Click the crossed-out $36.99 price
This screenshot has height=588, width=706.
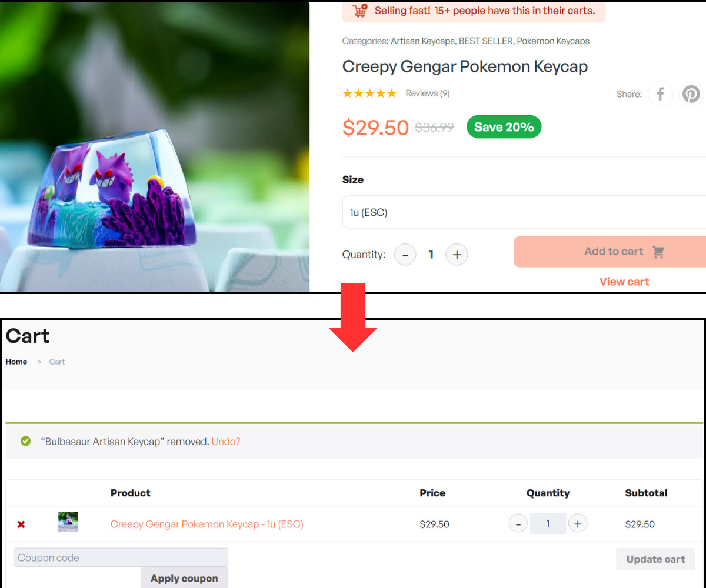coord(434,127)
